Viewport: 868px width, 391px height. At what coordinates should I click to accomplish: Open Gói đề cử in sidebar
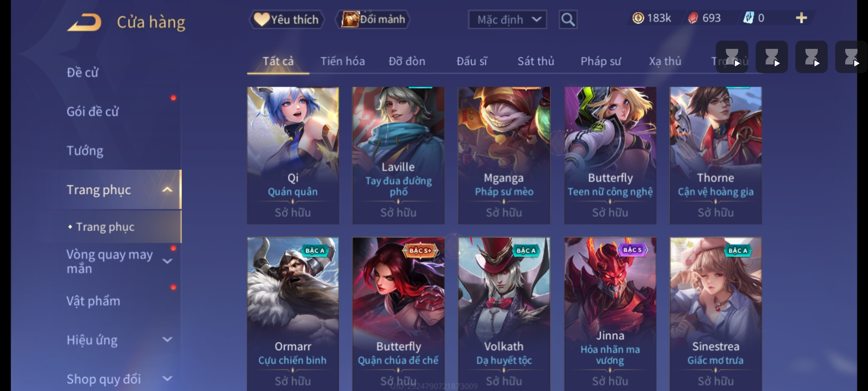tap(93, 112)
